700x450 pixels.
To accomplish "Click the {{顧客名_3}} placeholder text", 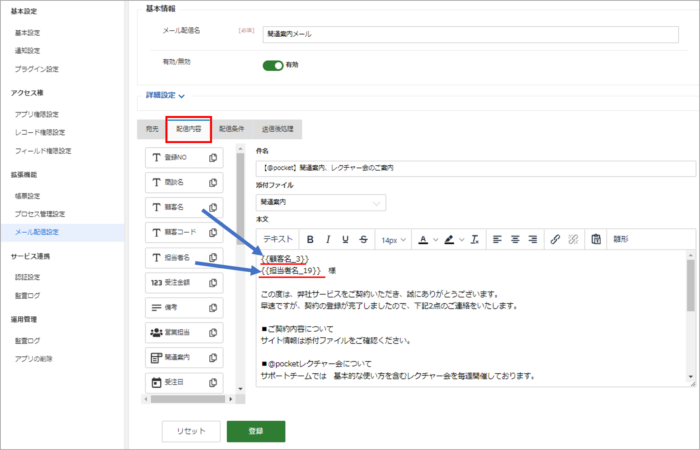I will [x=285, y=259].
